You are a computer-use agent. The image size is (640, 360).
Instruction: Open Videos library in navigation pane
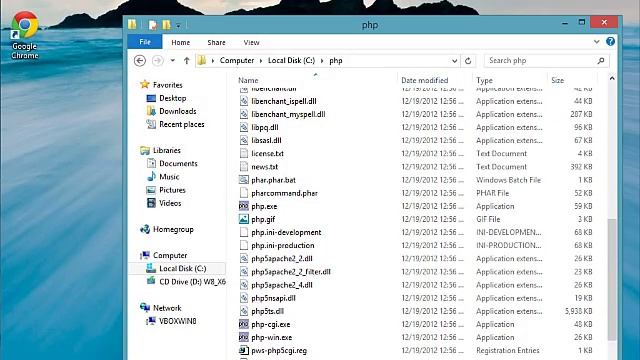point(170,203)
